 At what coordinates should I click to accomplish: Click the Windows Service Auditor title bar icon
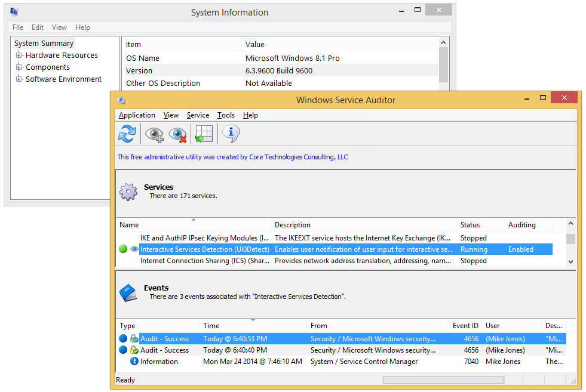click(x=121, y=100)
